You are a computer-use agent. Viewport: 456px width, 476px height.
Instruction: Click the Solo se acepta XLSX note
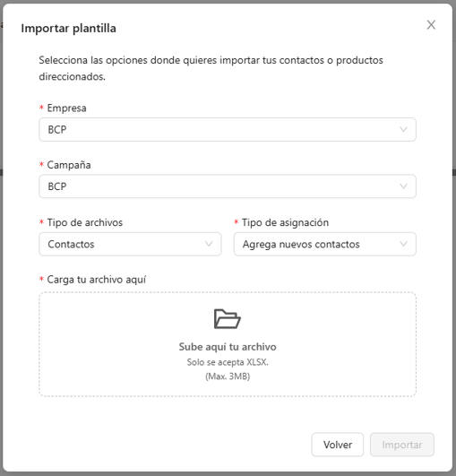coord(228,362)
